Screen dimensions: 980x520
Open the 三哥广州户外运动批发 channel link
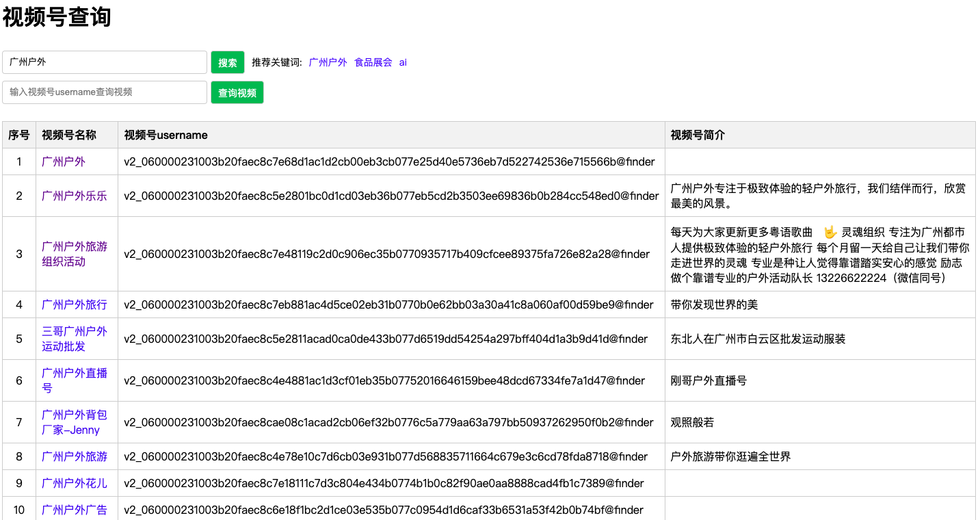point(75,339)
